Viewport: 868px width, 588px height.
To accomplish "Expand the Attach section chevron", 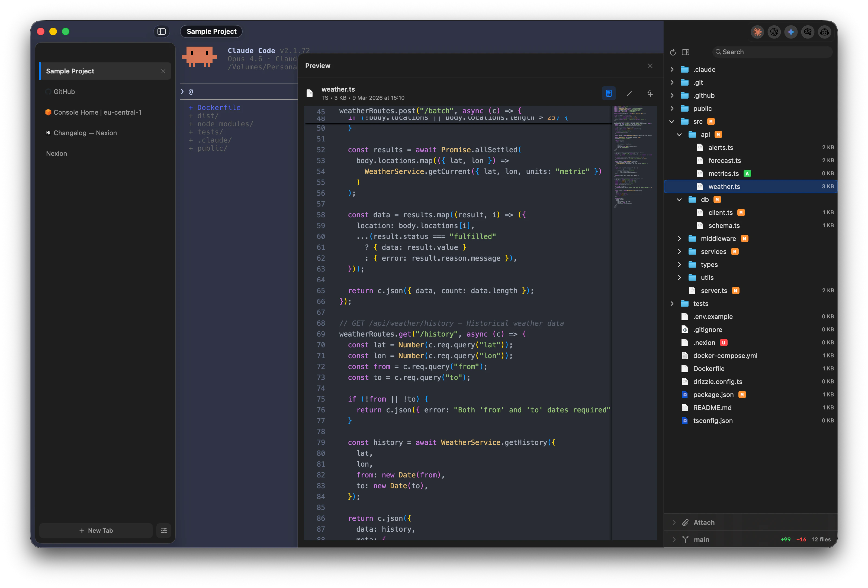I will coord(674,522).
